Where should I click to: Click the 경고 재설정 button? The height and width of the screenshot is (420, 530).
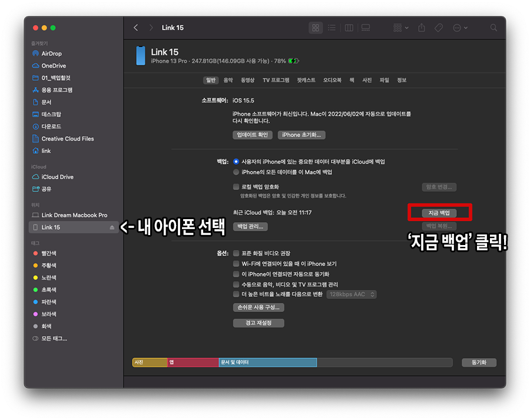[x=259, y=323]
